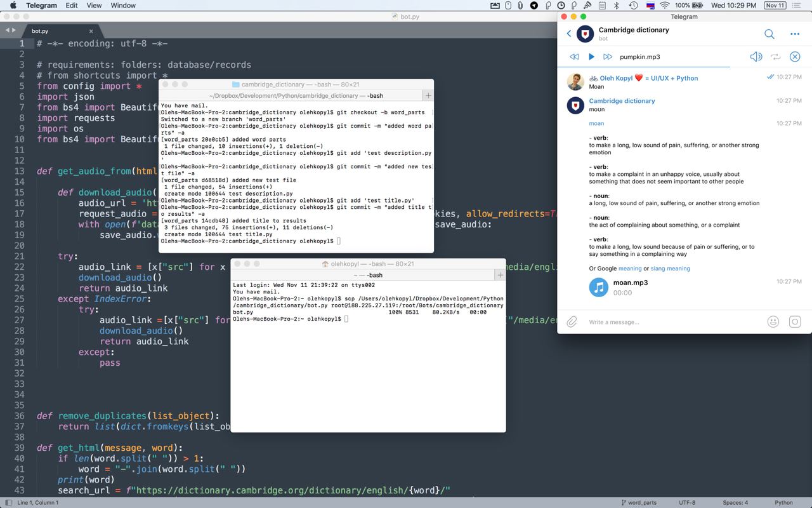Skip to previous track in Telegram audio player
The image size is (812, 508).
[x=574, y=57]
